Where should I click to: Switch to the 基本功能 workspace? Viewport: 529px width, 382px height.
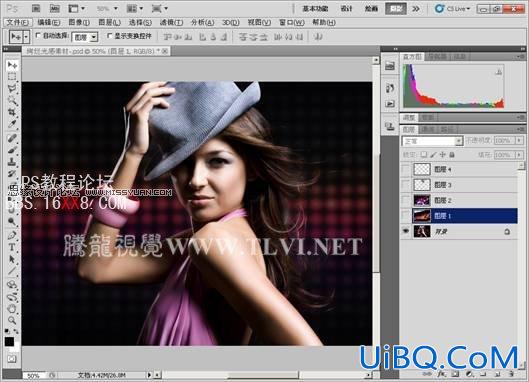(x=315, y=9)
